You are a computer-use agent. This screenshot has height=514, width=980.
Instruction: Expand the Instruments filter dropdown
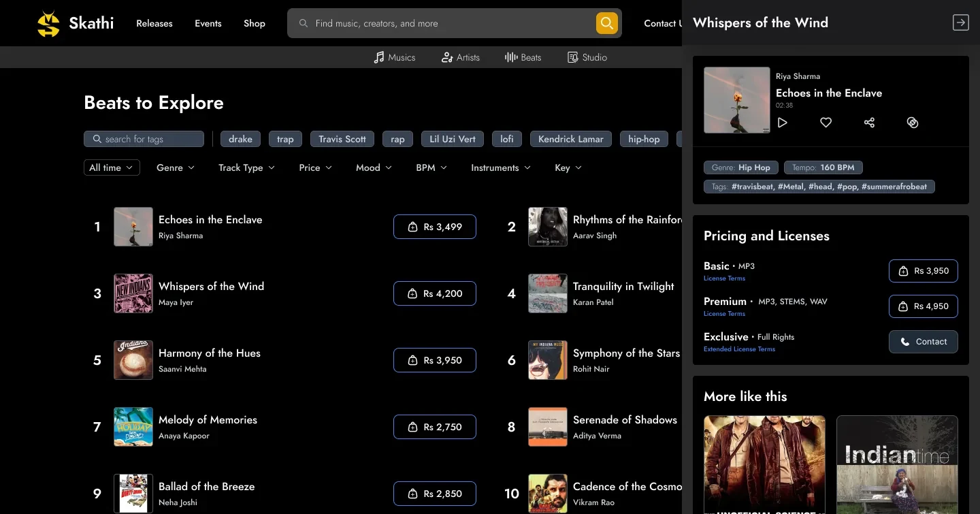[x=501, y=167]
